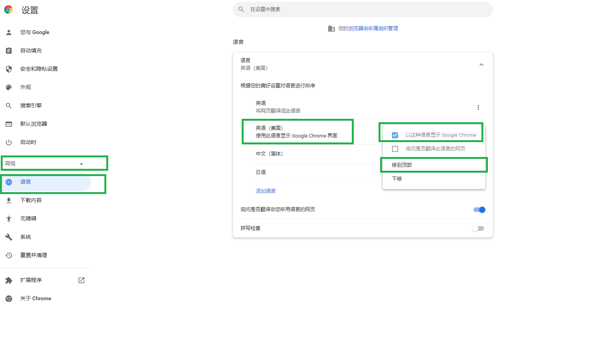Image resolution: width=608 pixels, height=364 pixels.
Task: Click 根据您的偏好设置对语言进行排序 text
Action: click(278, 86)
